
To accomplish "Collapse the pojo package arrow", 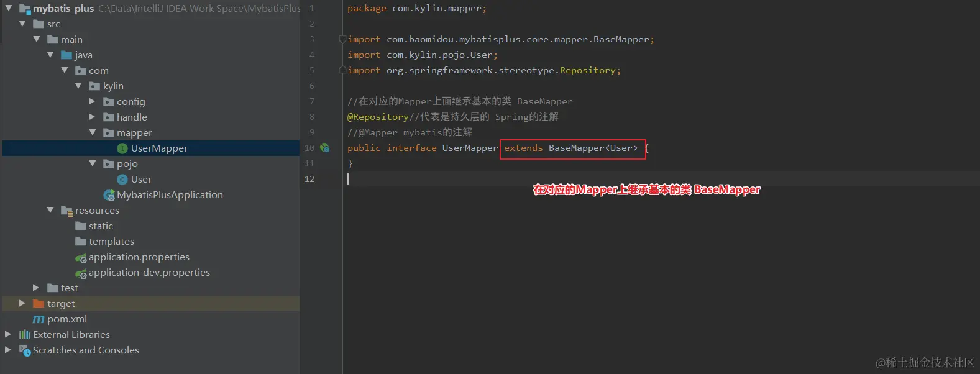I will coord(93,163).
